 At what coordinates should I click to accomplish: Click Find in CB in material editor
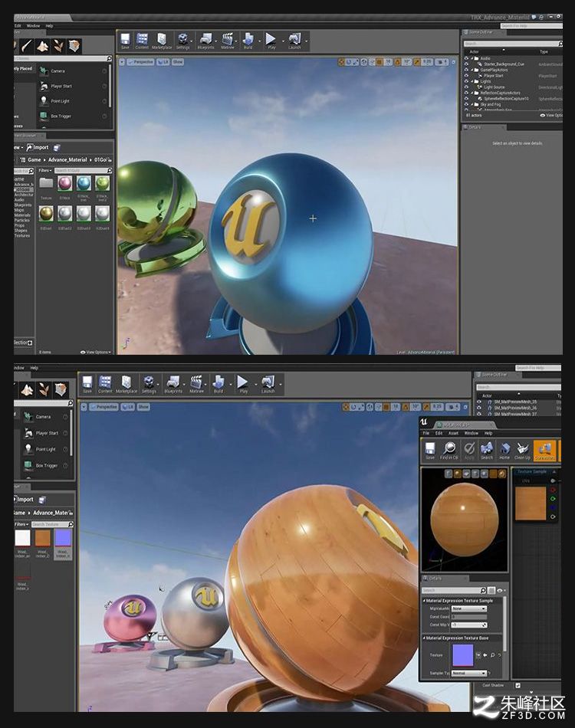(x=449, y=451)
